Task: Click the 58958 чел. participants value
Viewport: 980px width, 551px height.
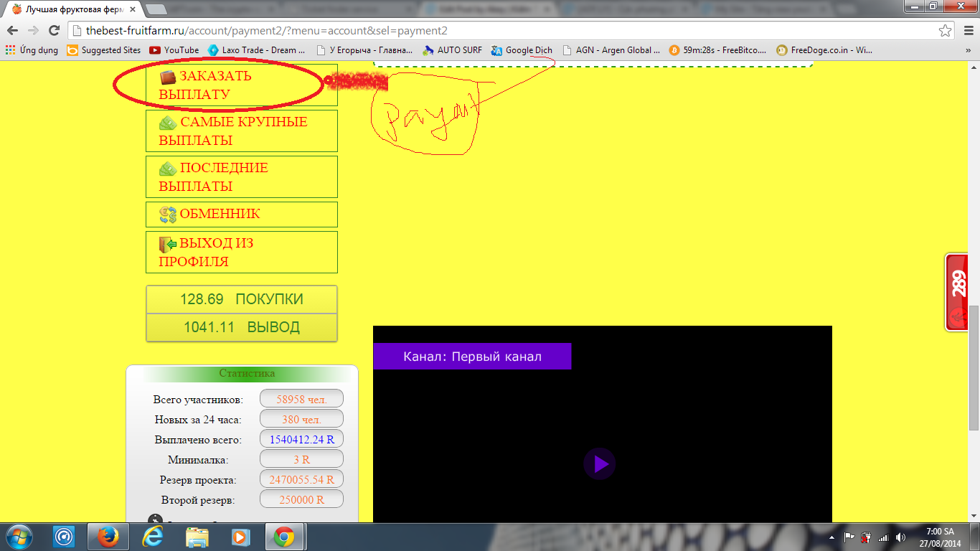Action: (301, 399)
